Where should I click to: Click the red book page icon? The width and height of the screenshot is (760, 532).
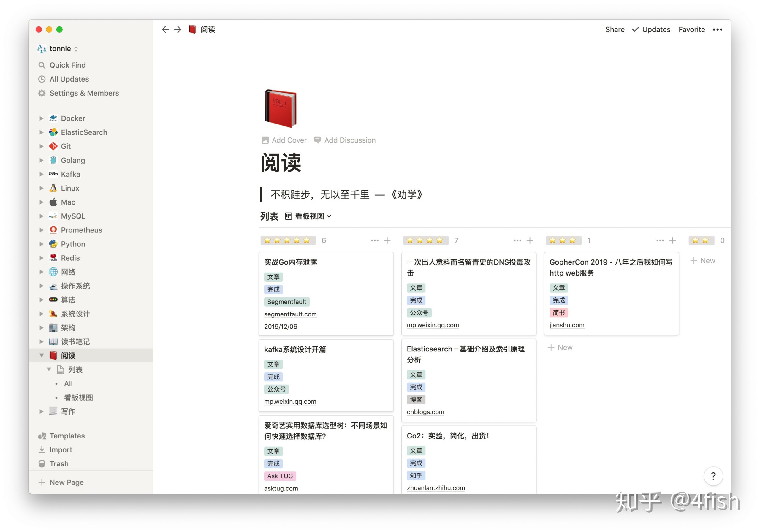pyautogui.click(x=280, y=108)
